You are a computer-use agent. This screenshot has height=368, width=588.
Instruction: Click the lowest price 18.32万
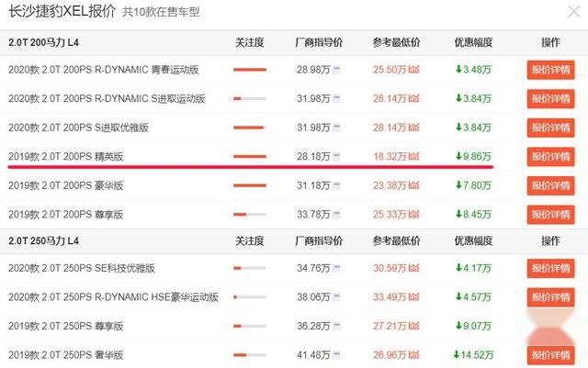[390, 157]
